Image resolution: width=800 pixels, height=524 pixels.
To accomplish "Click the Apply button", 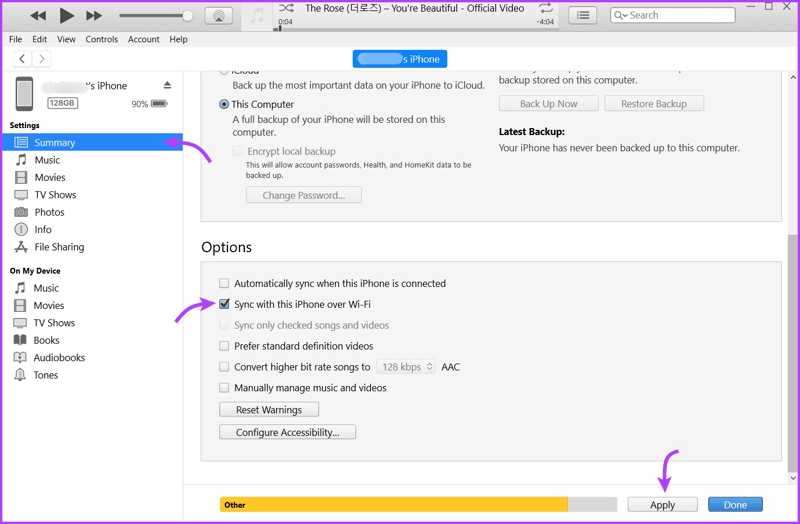I will pos(662,505).
